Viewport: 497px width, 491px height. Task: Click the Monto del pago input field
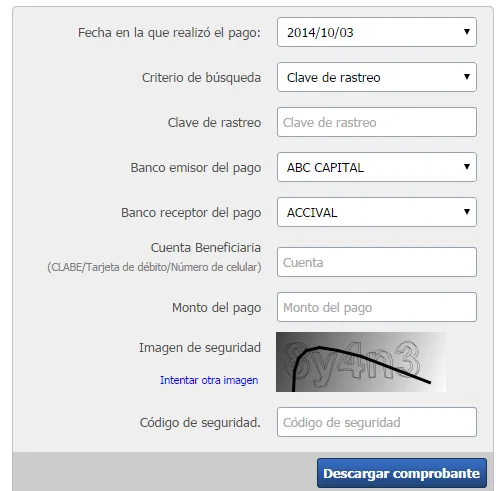pos(377,307)
